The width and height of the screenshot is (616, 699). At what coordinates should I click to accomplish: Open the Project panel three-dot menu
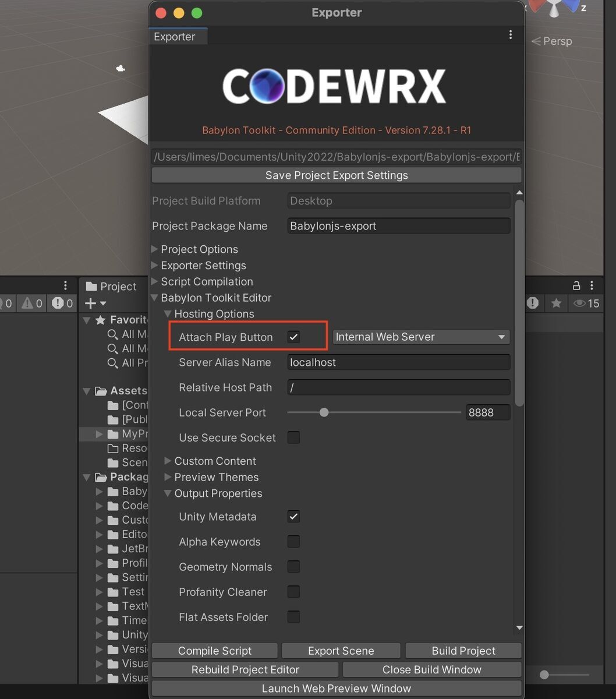[592, 285]
